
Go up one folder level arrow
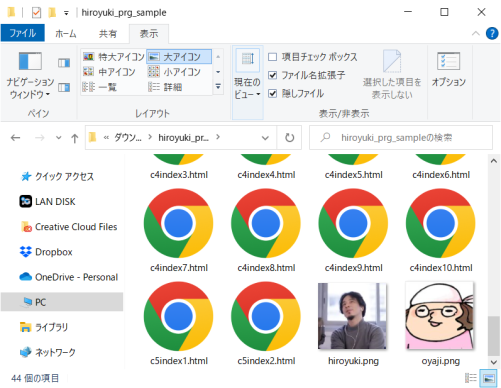coord(75,138)
